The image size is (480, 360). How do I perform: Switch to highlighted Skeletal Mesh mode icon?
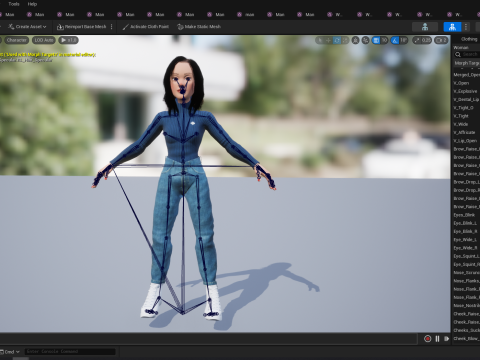click(452, 27)
